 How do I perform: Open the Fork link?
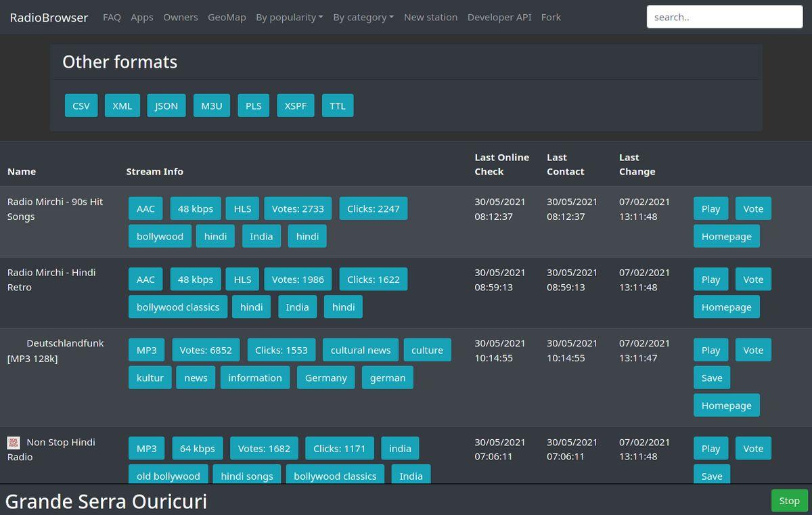(x=551, y=18)
